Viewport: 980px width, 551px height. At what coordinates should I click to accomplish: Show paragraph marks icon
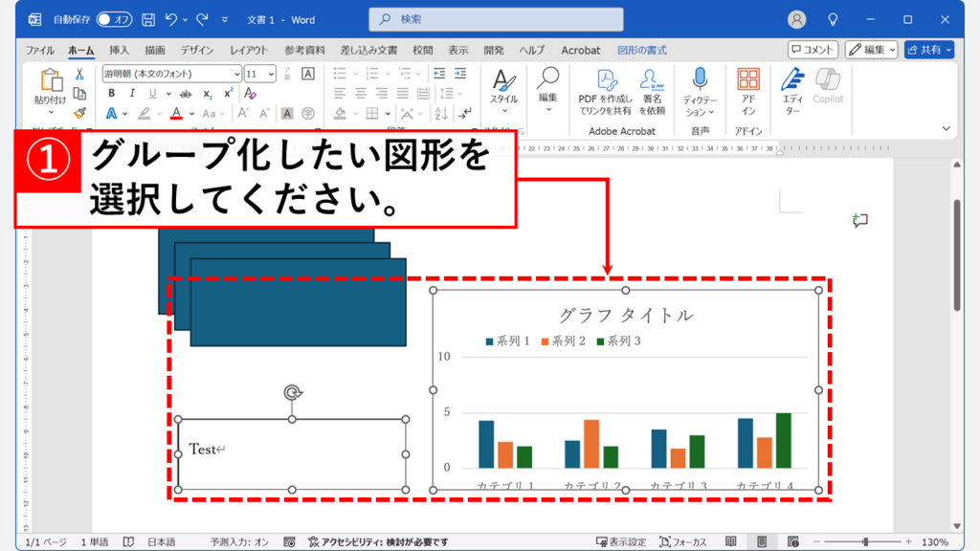click(x=465, y=113)
